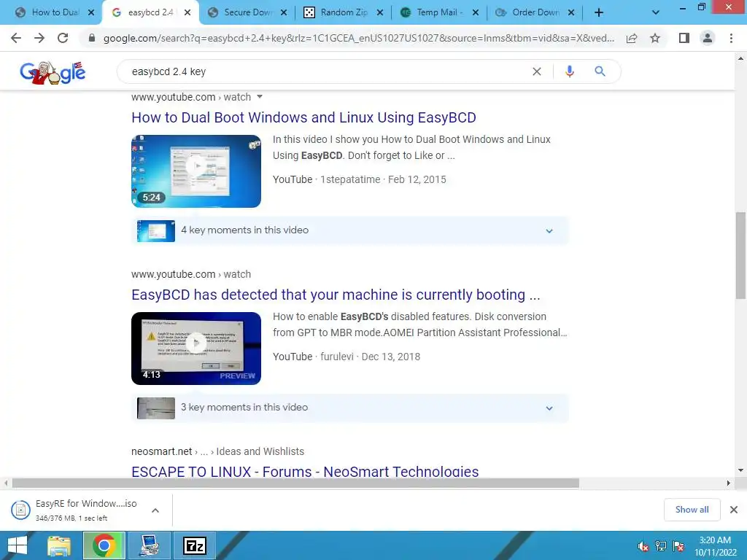747x560 pixels.
Task: Click the Chrome taskbar icon
Action: [x=104, y=545]
